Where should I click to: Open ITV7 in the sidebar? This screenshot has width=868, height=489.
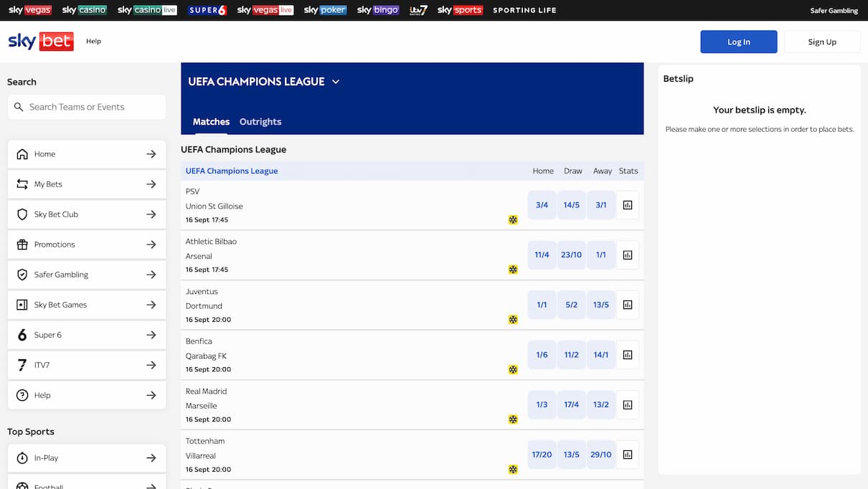point(87,365)
